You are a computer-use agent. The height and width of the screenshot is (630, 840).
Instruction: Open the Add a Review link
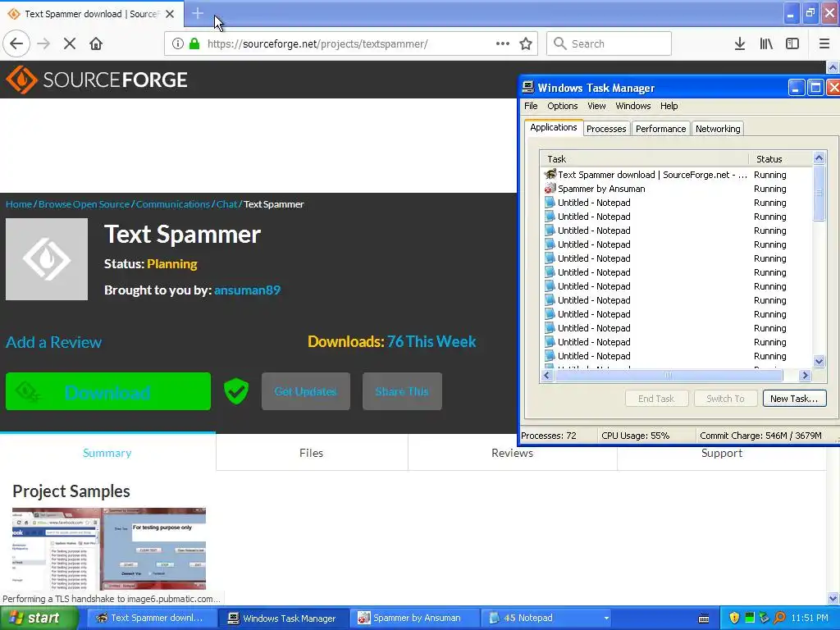[x=53, y=342]
